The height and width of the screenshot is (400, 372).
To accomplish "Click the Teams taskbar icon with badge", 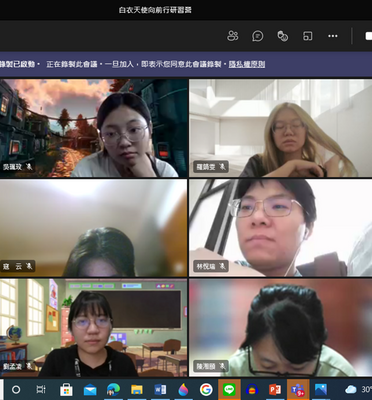I will click(x=298, y=389).
